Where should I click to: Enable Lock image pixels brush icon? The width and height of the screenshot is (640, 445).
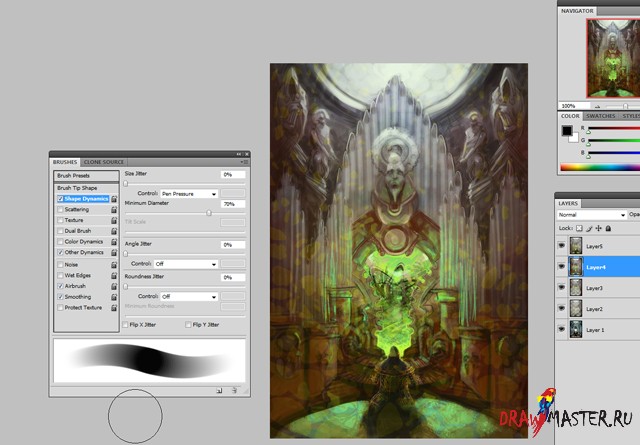[x=589, y=228]
